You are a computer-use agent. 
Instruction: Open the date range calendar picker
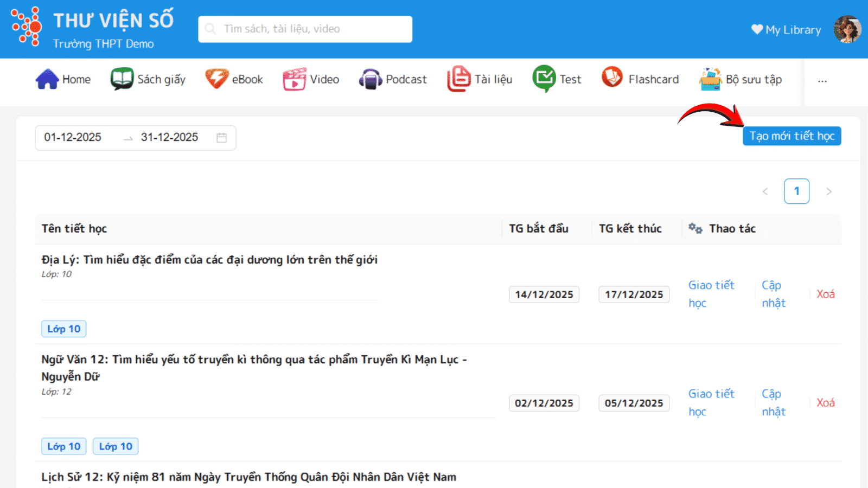[x=221, y=138]
